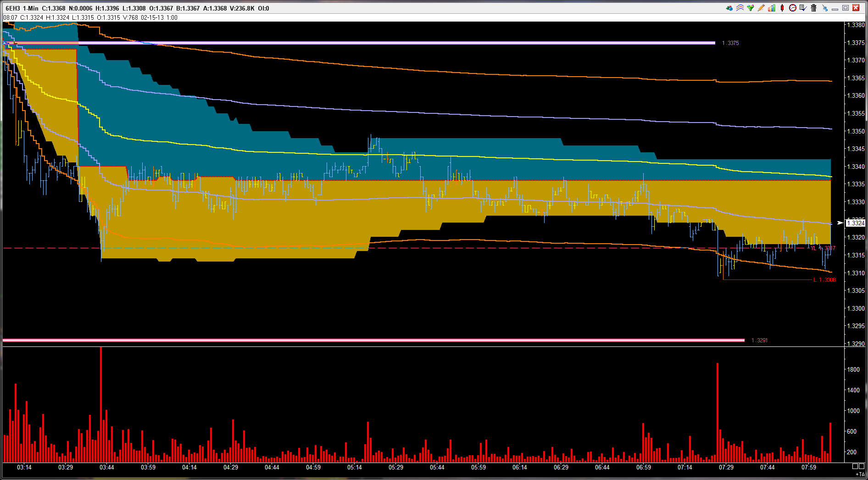Click the 05:14 time axis label
The height and width of the screenshot is (480, 868).
(x=355, y=468)
